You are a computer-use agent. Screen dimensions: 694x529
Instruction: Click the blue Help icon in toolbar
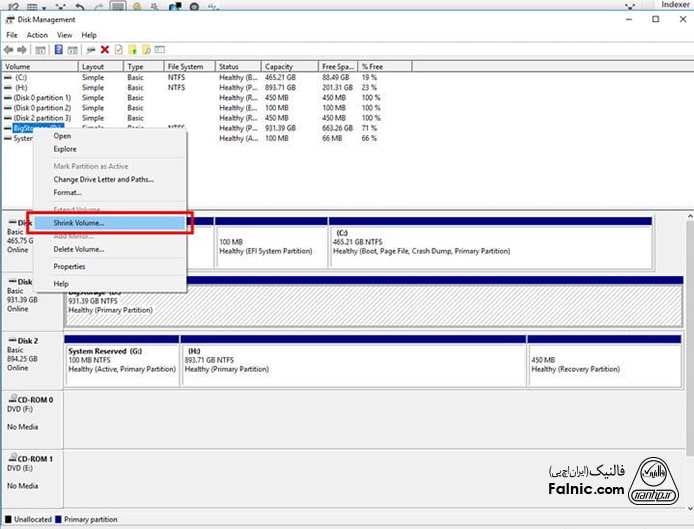pyautogui.click(x=59, y=49)
